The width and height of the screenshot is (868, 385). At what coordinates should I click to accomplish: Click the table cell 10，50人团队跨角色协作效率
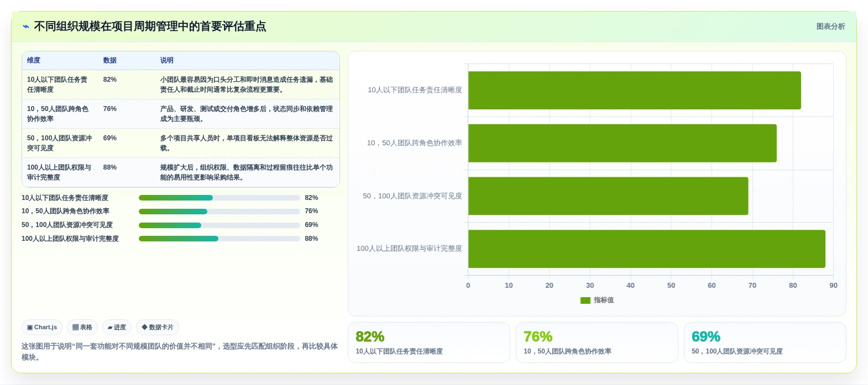point(59,114)
